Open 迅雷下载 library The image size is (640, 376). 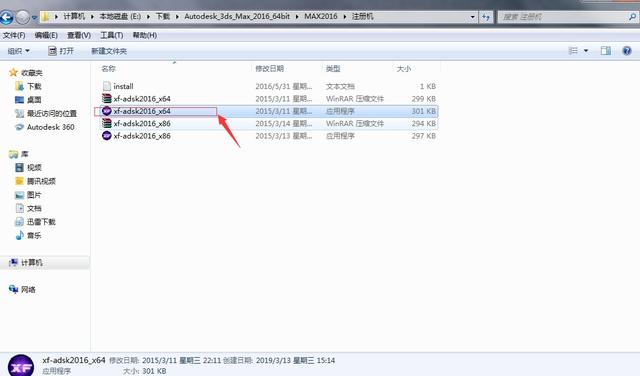pyautogui.click(x=41, y=222)
